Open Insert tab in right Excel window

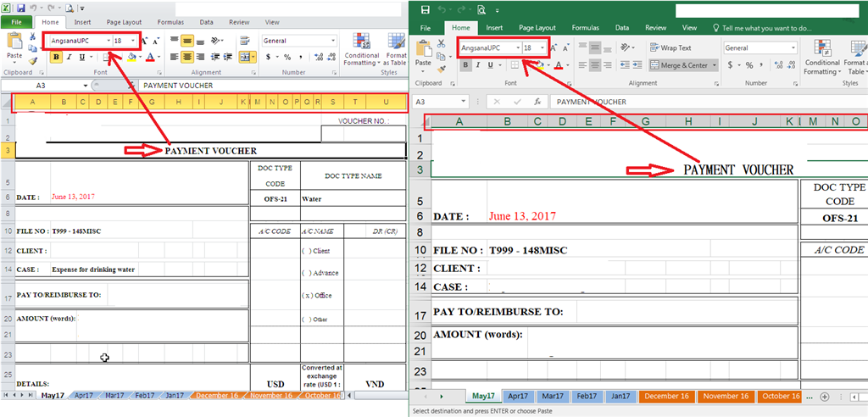tap(494, 27)
